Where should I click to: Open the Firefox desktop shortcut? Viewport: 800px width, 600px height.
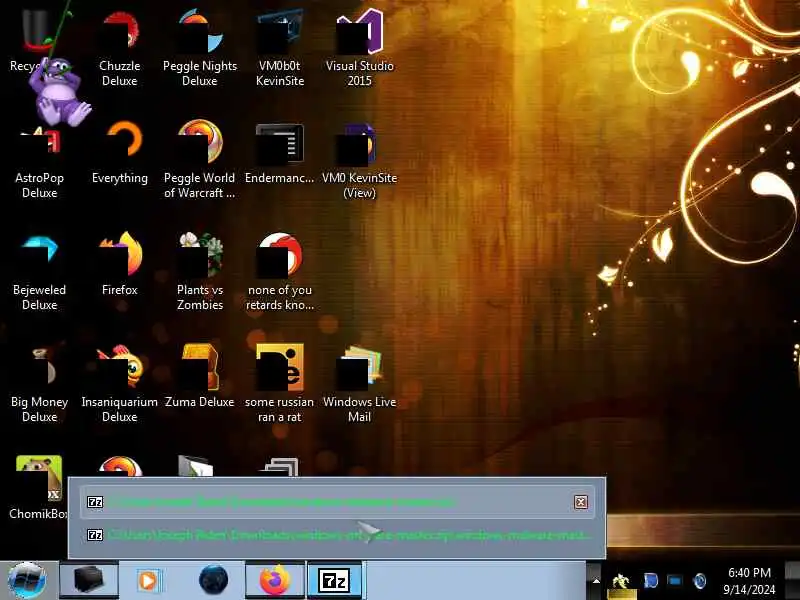(x=119, y=264)
